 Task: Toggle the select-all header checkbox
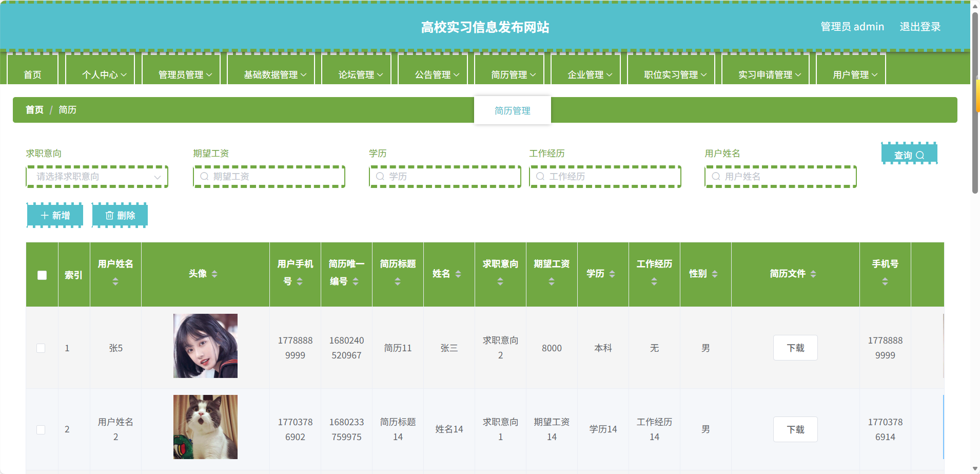point(42,275)
